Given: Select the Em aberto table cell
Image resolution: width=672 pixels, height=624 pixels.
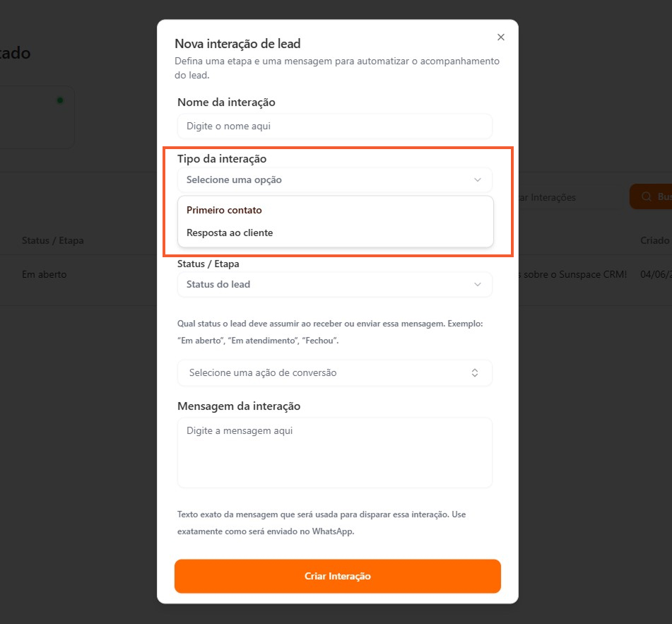Looking at the screenshot, I should (x=45, y=274).
